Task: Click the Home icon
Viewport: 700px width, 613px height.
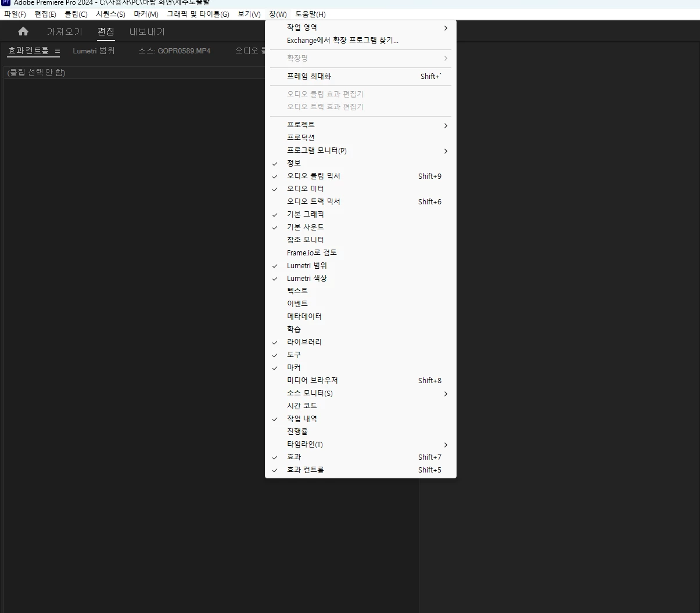Action: (x=23, y=31)
